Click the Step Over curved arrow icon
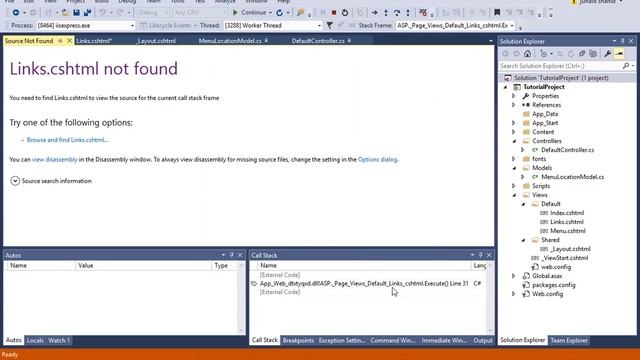The width and height of the screenshot is (640, 360). point(397,13)
